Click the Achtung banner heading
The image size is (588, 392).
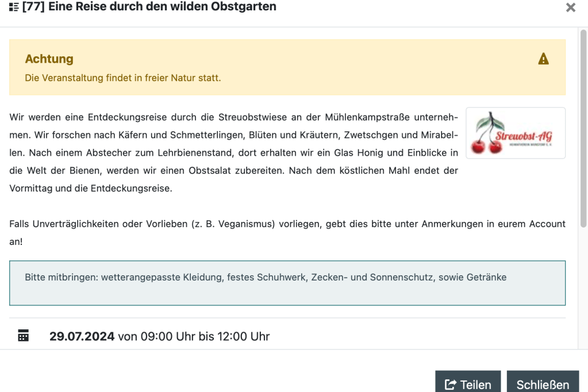pyautogui.click(x=49, y=58)
